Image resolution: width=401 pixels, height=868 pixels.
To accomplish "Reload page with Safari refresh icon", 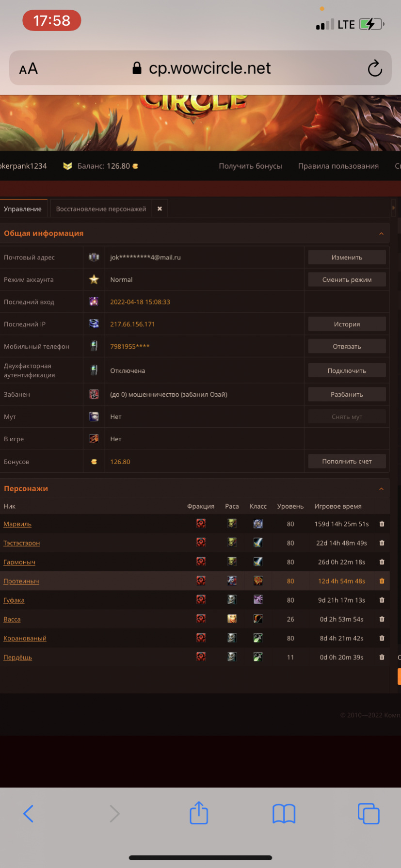I will [375, 68].
